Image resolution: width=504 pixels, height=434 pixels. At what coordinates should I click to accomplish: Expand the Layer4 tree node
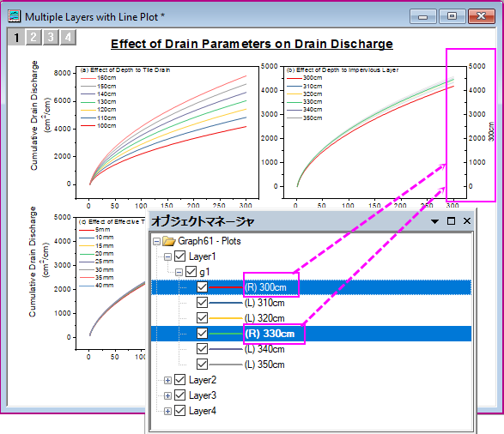167,411
